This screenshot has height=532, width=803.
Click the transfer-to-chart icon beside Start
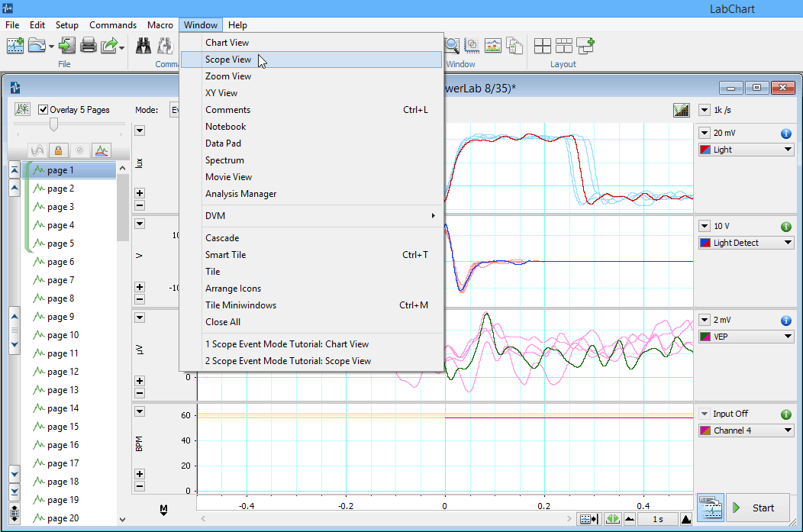(x=711, y=507)
